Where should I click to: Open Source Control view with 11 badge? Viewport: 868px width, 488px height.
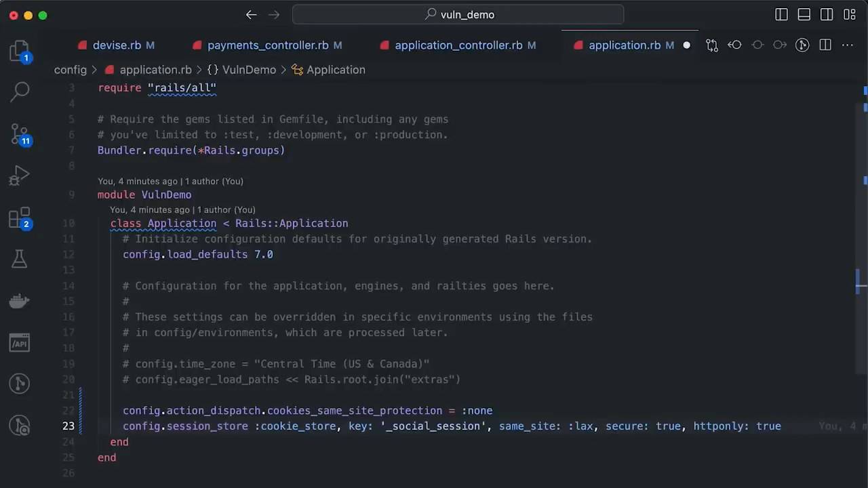pos(20,134)
